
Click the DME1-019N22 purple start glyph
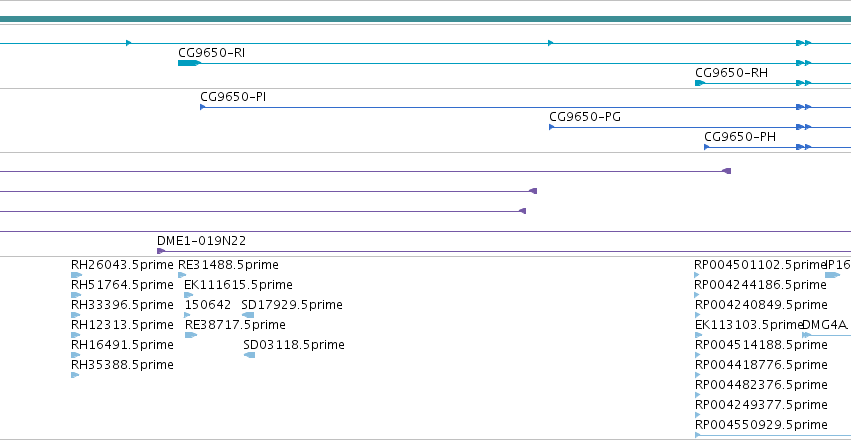[x=161, y=251]
